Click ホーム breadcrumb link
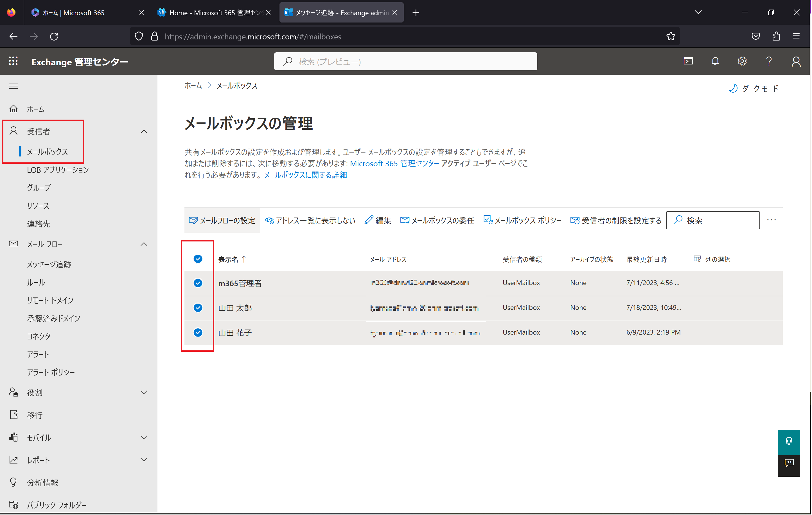Screen dimensions: 812x515 pyautogui.click(x=193, y=85)
